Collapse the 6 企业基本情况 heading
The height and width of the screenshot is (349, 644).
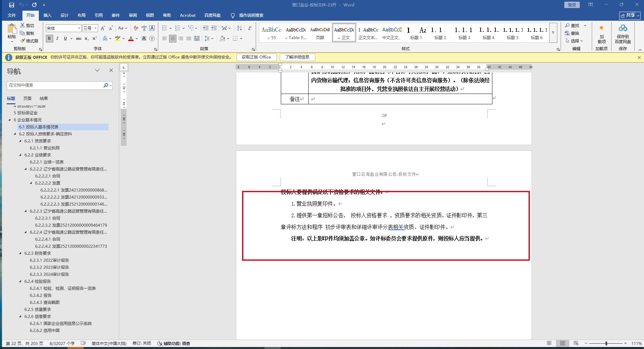pyautogui.click(x=10, y=120)
